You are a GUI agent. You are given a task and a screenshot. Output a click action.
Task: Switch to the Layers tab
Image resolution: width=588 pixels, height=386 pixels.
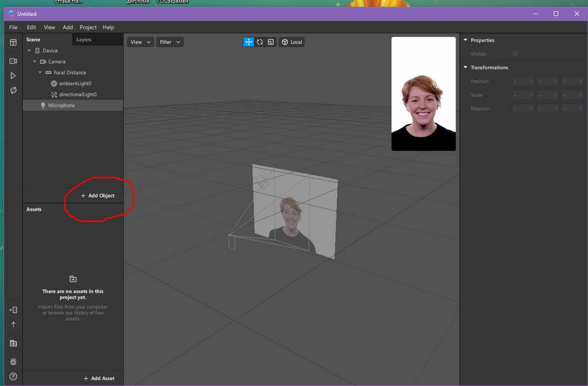point(98,40)
